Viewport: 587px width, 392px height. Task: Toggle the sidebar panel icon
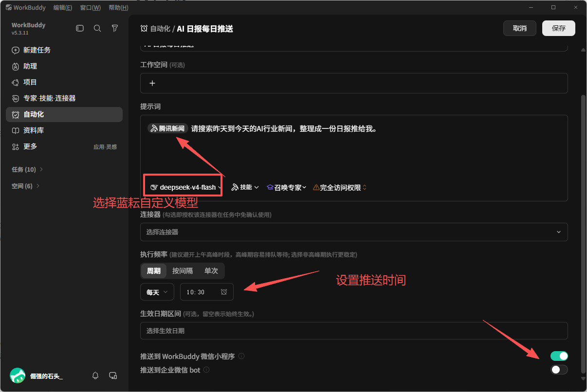coord(80,29)
